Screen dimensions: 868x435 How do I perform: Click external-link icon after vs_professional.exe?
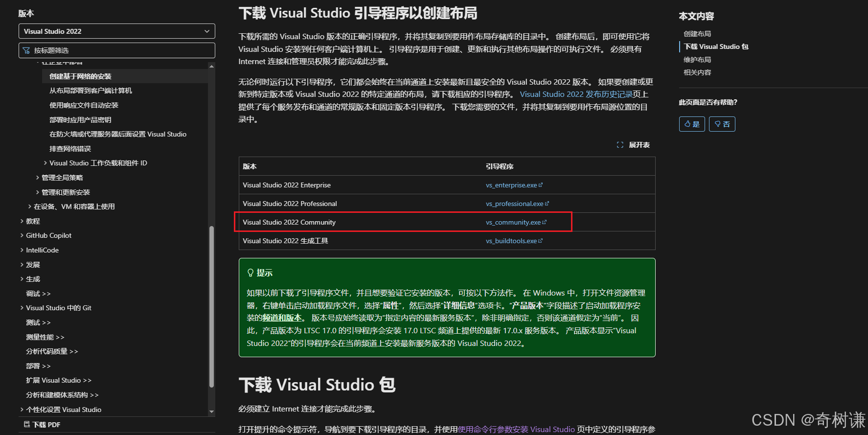(x=547, y=204)
